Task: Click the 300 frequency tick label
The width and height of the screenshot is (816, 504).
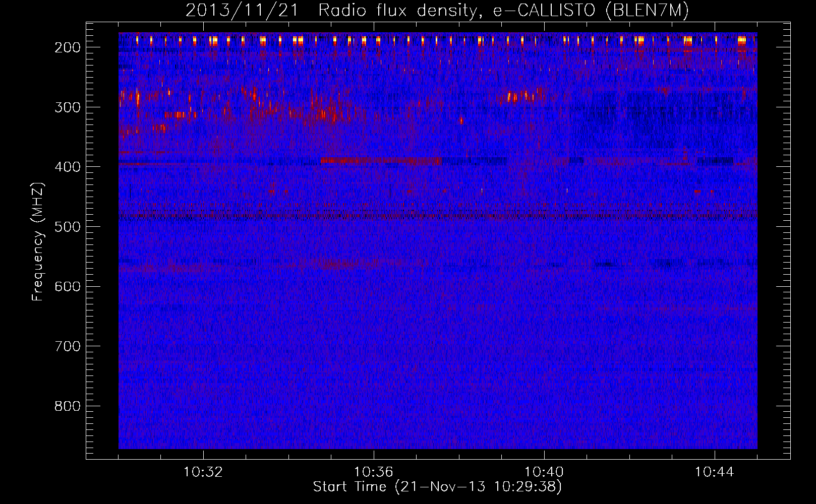Action: (x=68, y=107)
